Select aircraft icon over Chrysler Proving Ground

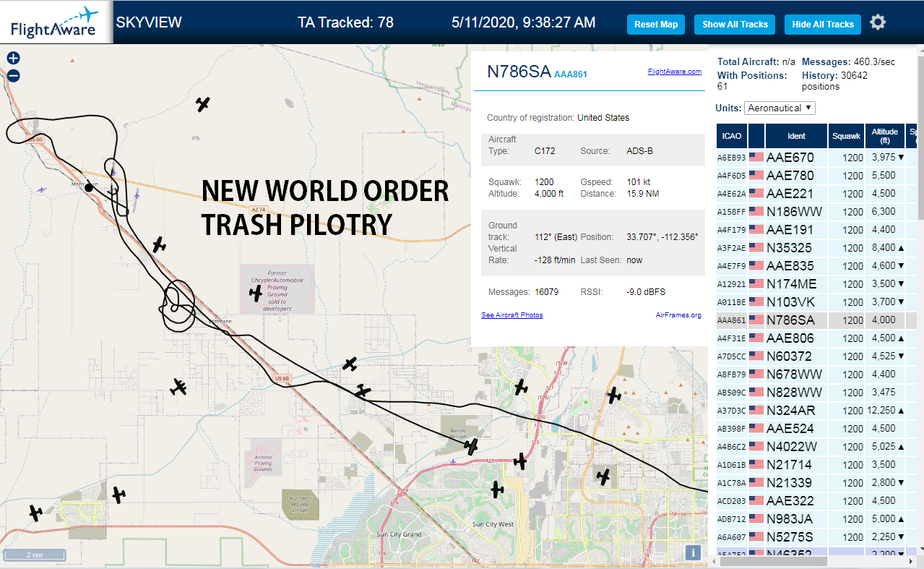[x=255, y=293]
